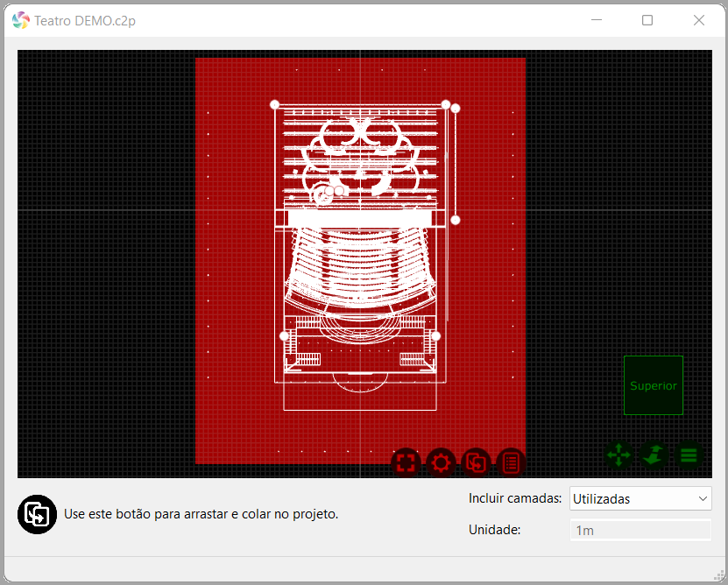The height and width of the screenshot is (585, 728).
Task: Click the 'Incluir camadas:' label
Action: 515,498
